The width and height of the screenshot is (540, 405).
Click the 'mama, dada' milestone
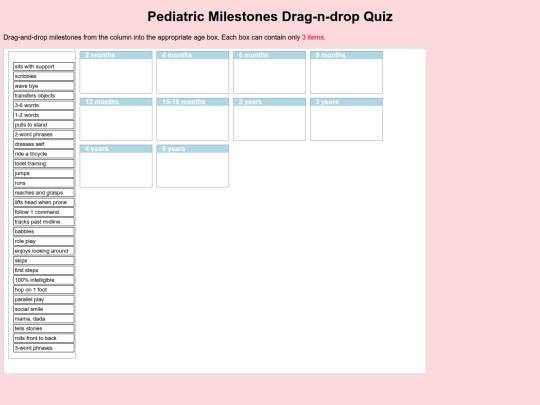pyautogui.click(x=44, y=319)
